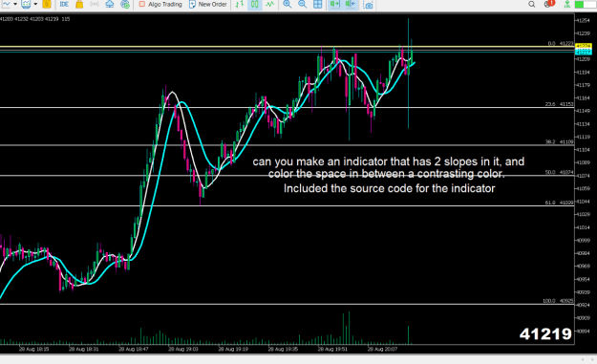Click the zoom out magnifier icon

click(x=302, y=4)
